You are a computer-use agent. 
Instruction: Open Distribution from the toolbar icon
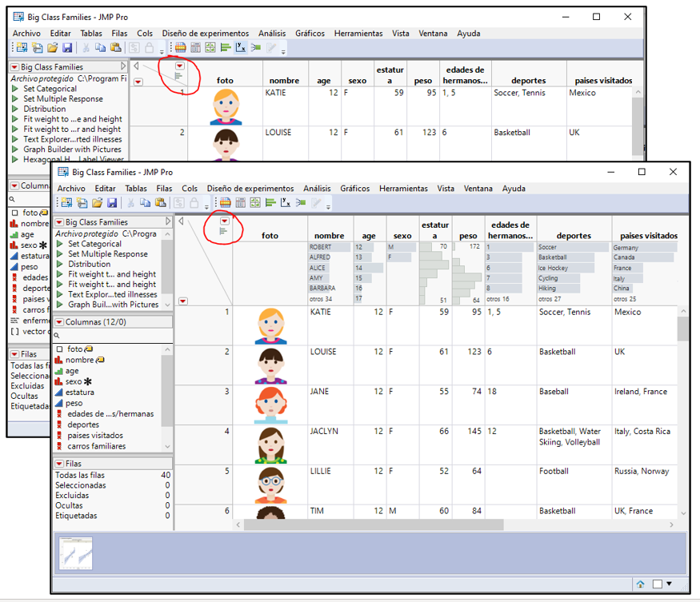(x=270, y=203)
